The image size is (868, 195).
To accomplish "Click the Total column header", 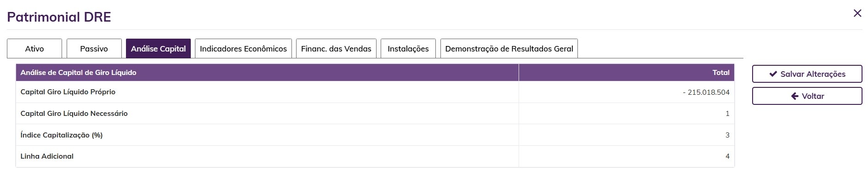I will pyautogui.click(x=720, y=73).
